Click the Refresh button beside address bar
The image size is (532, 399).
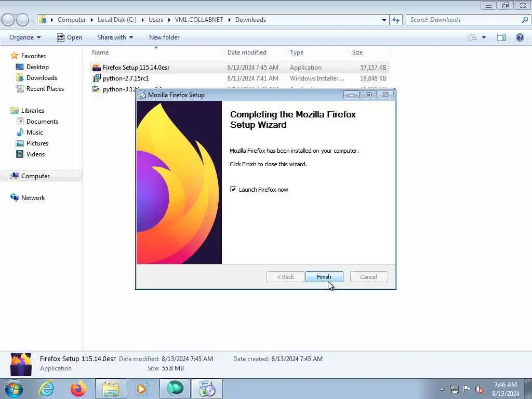(396, 20)
